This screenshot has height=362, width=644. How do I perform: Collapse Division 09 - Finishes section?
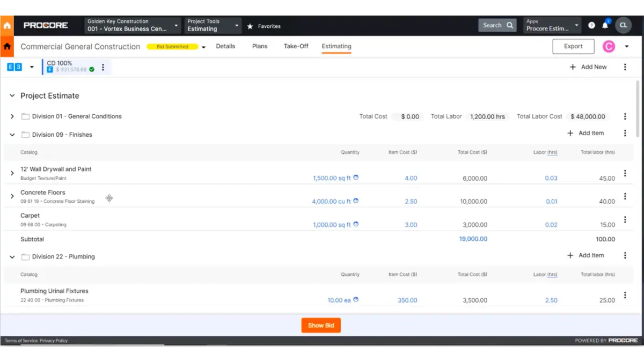[12, 135]
